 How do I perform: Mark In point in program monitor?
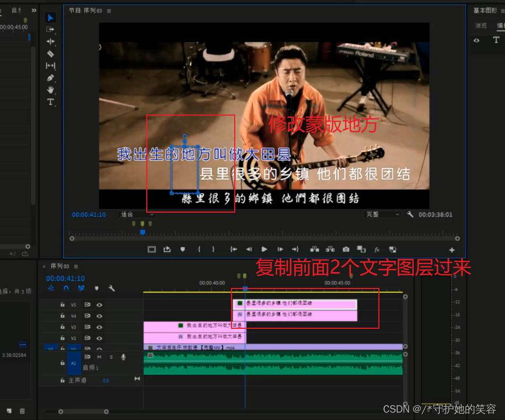click(x=199, y=249)
